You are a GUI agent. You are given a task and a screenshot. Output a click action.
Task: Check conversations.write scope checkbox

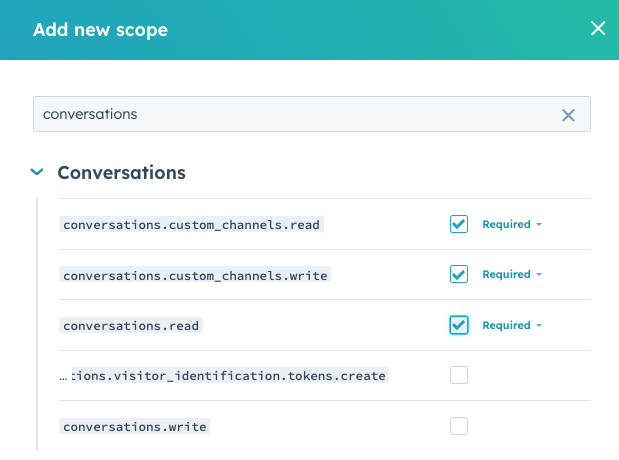pyautogui.click(x=459, y=426)
